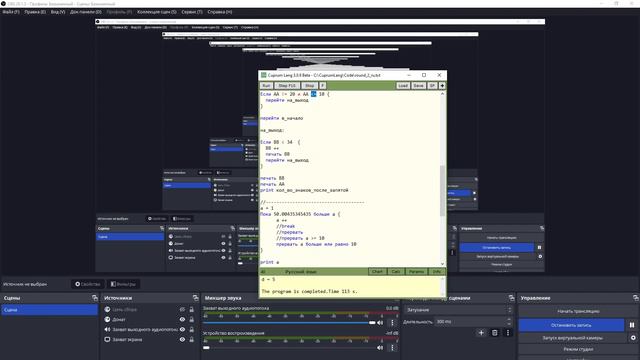Click the blue Остановить запись button in main Управление
Image resolution: width=640 pixels, height=360 pixels.
[x=571, y=325]
